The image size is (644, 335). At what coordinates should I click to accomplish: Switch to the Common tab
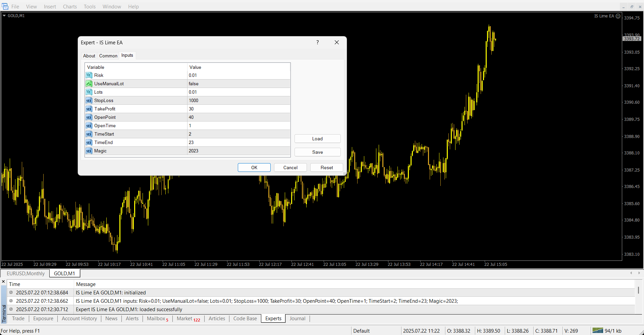[x=108, y=56]
